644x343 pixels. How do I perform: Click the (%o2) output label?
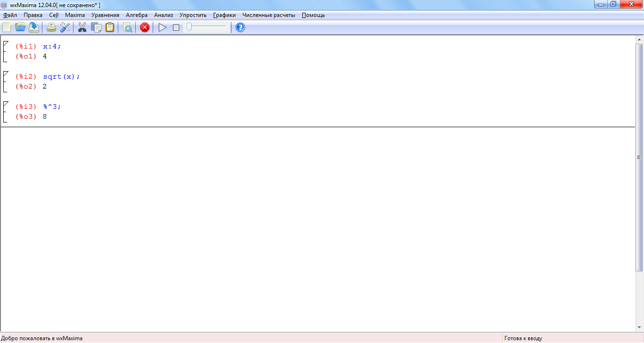point(26,86)
